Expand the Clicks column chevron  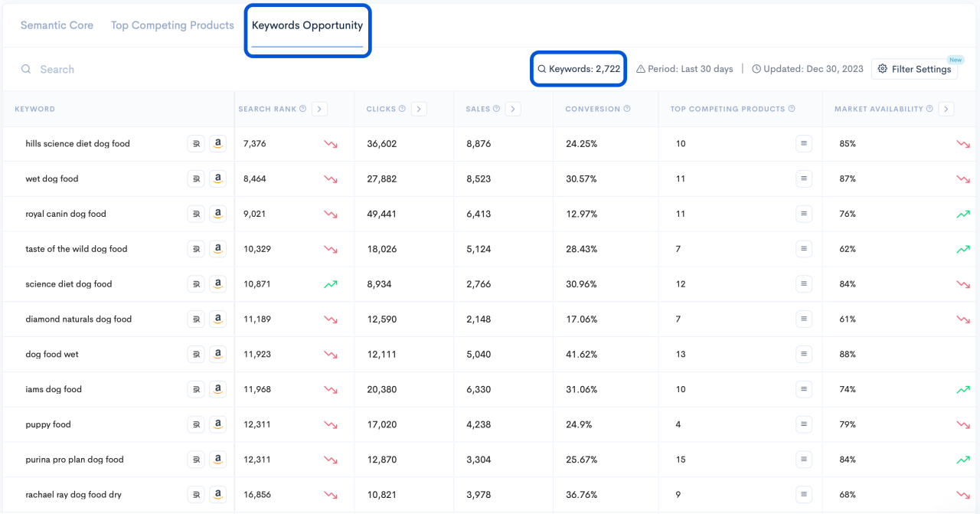(x=419, y=109)
